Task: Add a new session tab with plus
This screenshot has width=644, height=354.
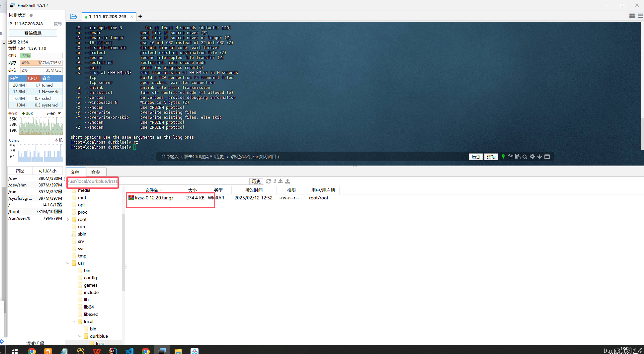Action: click(x=140, y=16)
